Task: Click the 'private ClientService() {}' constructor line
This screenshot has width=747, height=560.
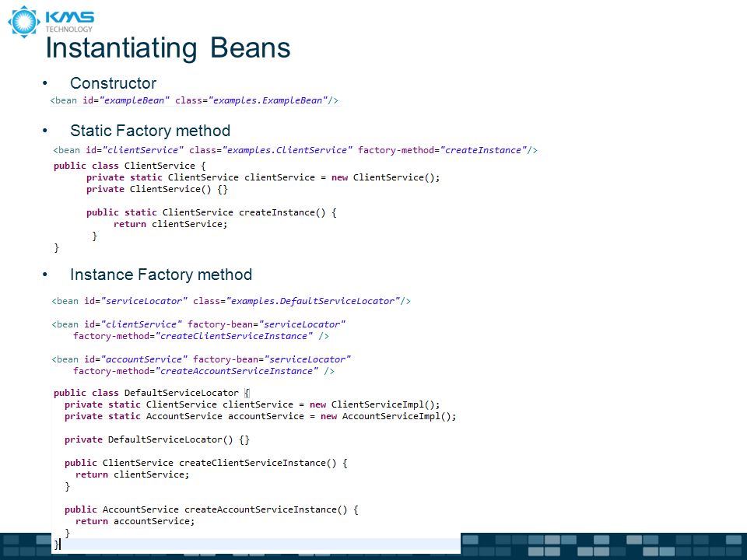Action: point(157,189)
